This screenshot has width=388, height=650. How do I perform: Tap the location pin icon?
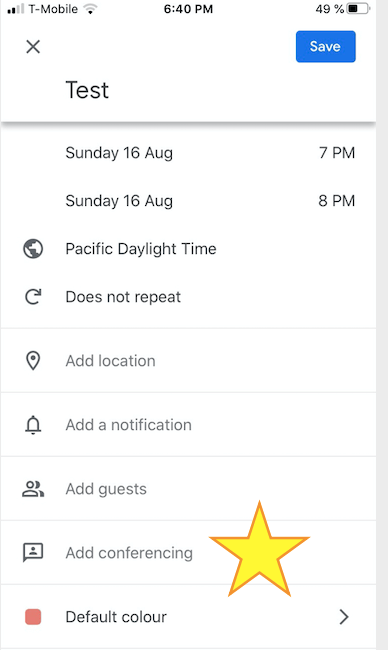point(33,361)
